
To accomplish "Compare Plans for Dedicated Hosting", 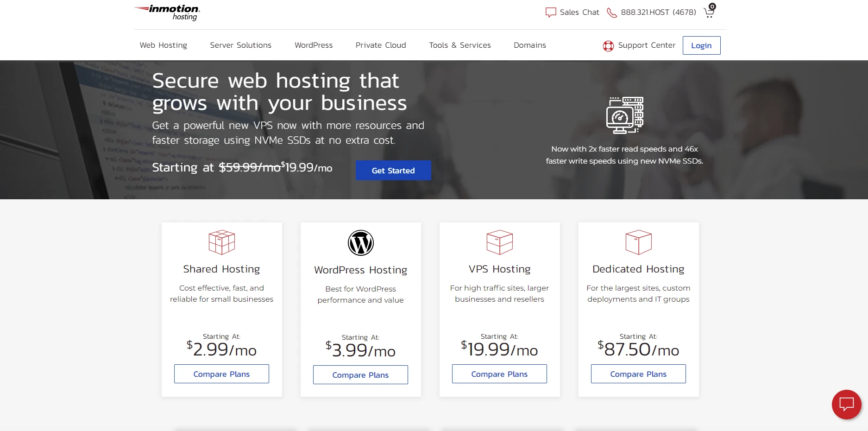I will click(x=638, y=374).
